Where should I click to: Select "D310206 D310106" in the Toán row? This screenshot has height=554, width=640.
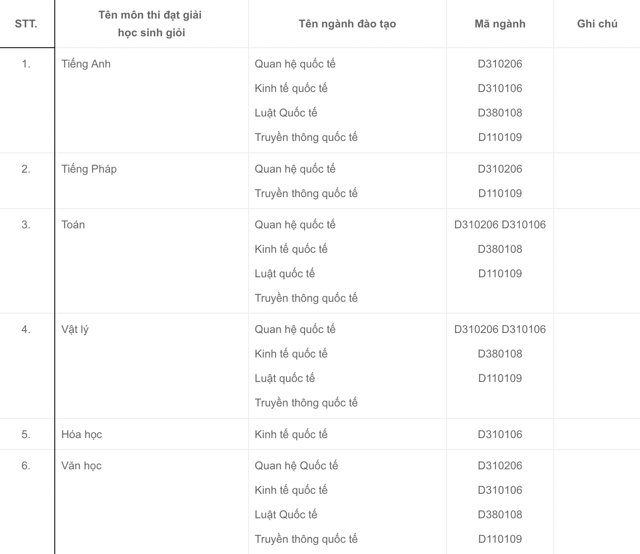click(500, 225)
